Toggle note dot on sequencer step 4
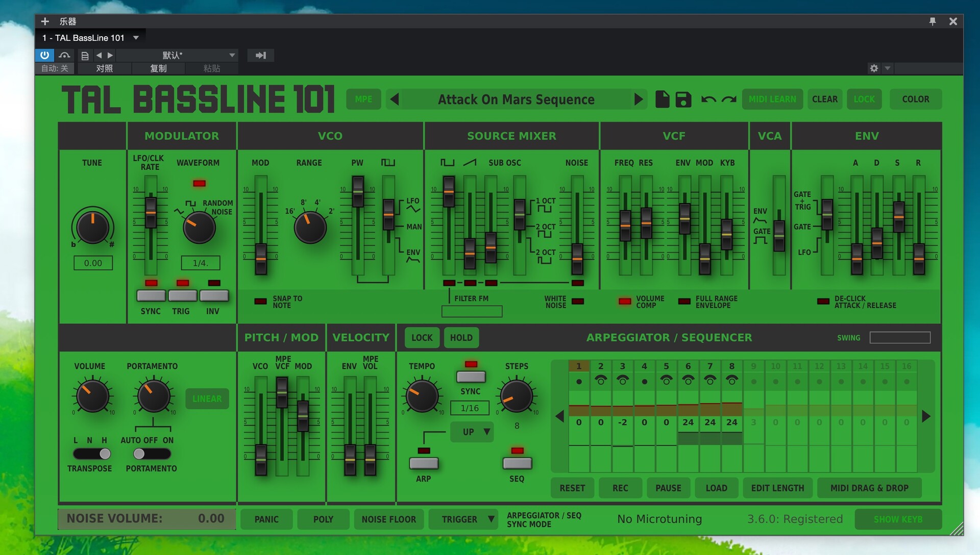Screen dimensions: 980x555 coord(644,382)
